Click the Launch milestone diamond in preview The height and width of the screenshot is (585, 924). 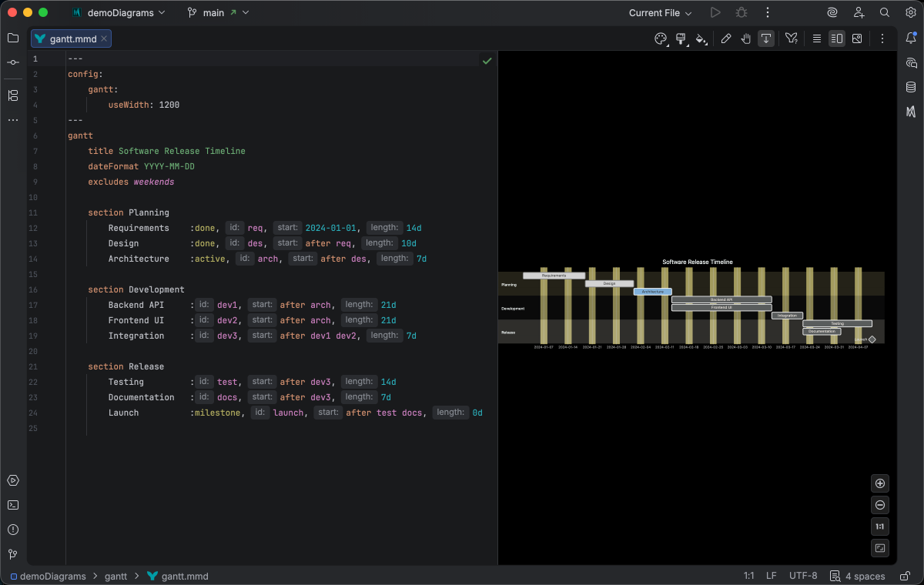tap(872, 339)
